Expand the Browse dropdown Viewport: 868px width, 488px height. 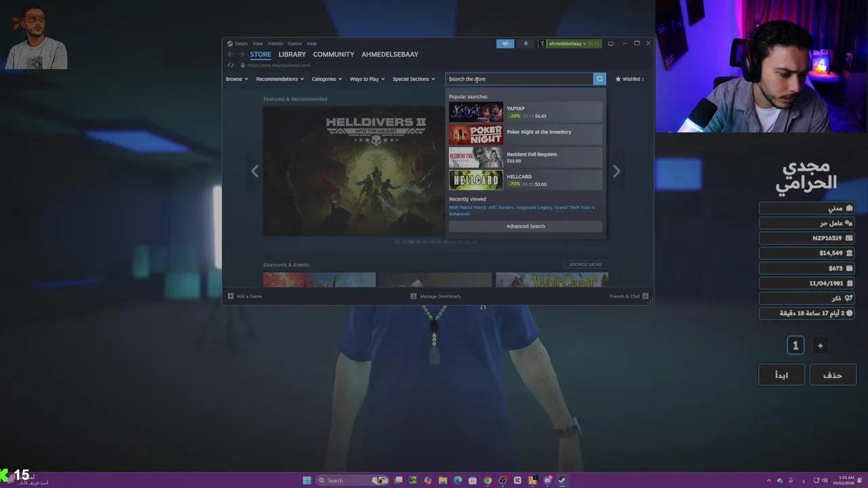pyautogui.click(x=237, y=79)
